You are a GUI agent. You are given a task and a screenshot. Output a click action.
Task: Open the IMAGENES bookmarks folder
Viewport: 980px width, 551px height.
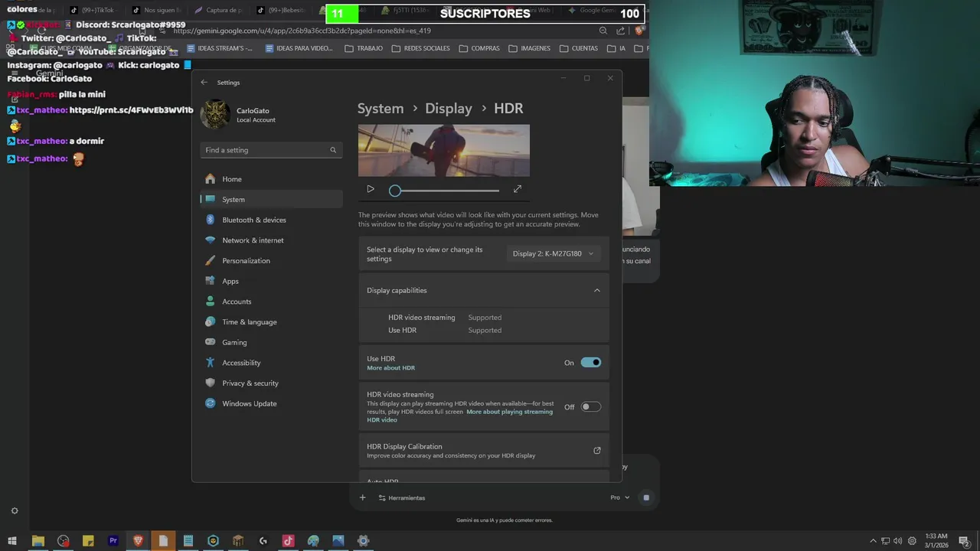(x=529, y=48)
